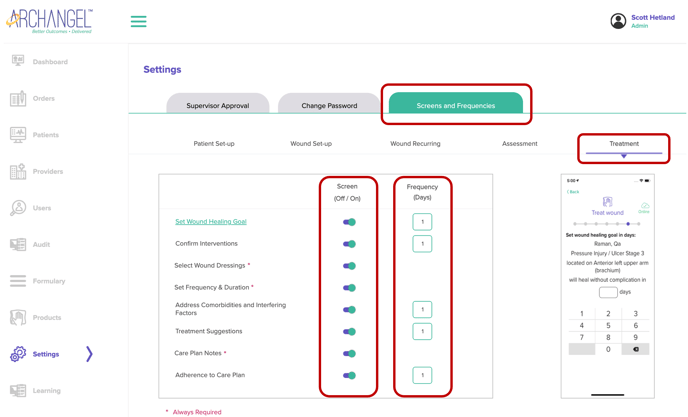This screenshot has width=688, height=417.
Task: Toggle the Treatment Suggestions switch
Action: (x=349, y=332)
